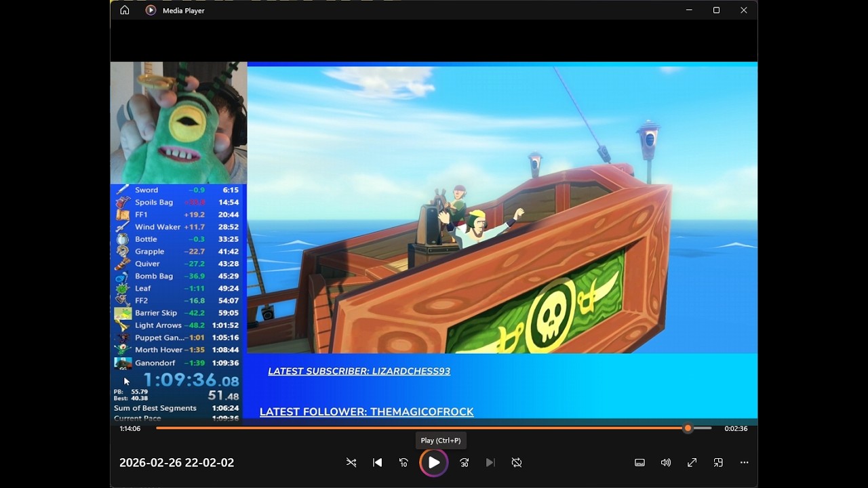The width and height of the screenshot is (868, 488).
Task: Click the elapsed time 1:14:06
Action: pos(130,428)
